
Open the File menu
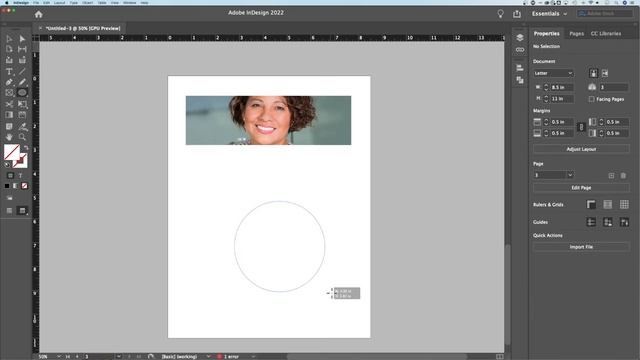(36, 2)
